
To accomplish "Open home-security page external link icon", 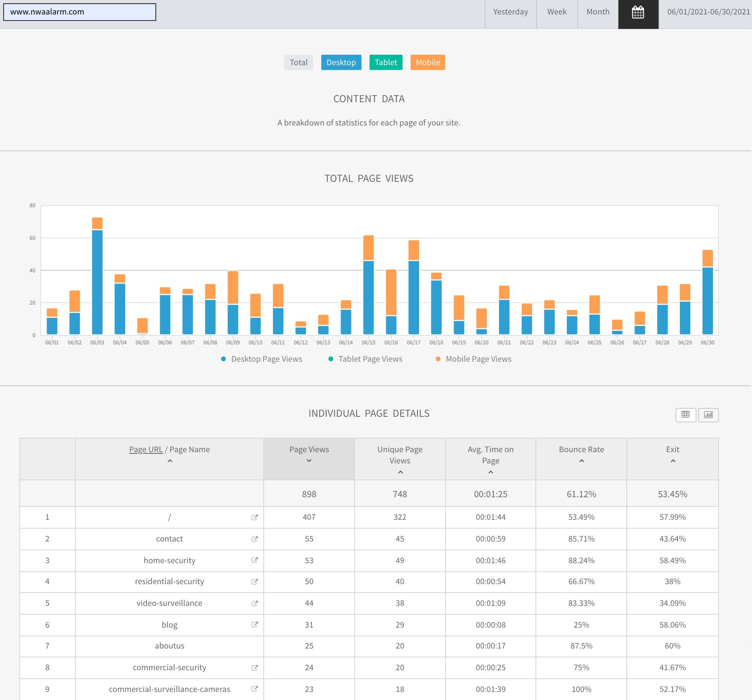I will click(x=254, y=560).
